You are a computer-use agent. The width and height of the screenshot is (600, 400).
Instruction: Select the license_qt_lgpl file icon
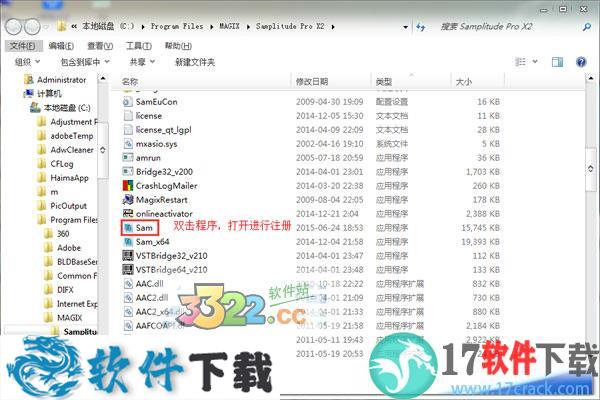tap(128, 130)
